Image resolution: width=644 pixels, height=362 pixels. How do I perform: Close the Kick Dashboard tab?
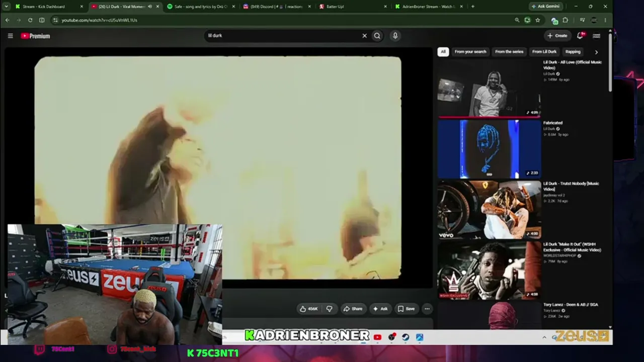pos(82,7)
